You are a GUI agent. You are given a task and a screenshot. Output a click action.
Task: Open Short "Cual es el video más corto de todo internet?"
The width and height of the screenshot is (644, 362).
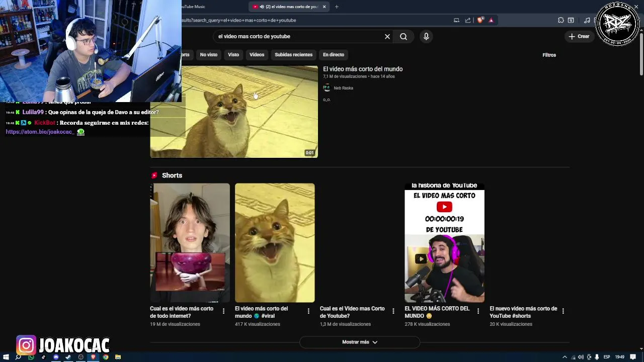tap(190, 243)
